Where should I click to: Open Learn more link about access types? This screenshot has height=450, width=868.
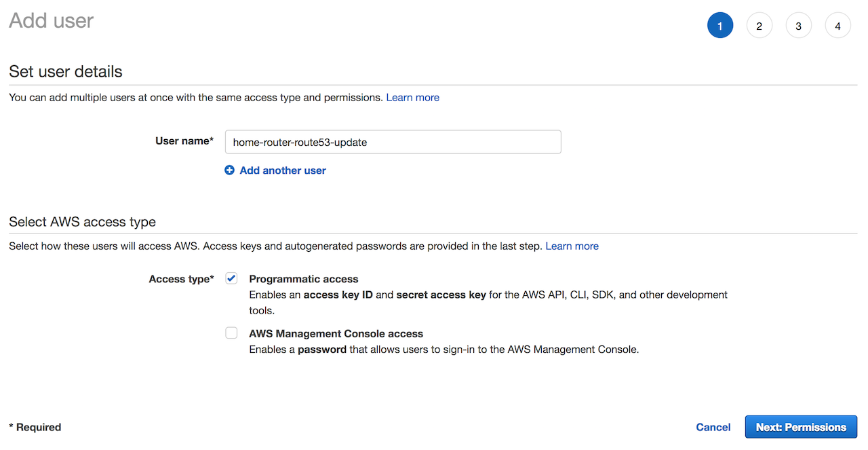(x=572, y=246)
